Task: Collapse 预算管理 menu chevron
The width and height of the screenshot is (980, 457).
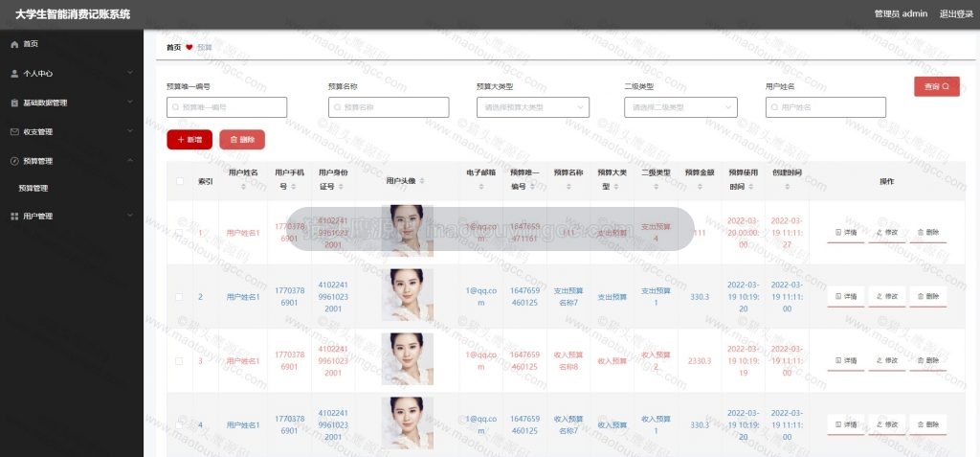Action: tap(130, 161)
